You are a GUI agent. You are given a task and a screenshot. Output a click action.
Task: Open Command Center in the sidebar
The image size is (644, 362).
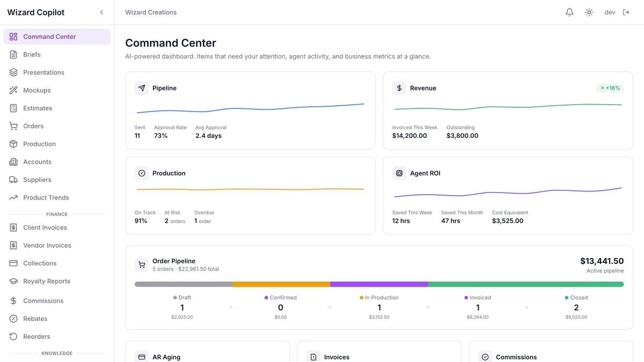57,36
